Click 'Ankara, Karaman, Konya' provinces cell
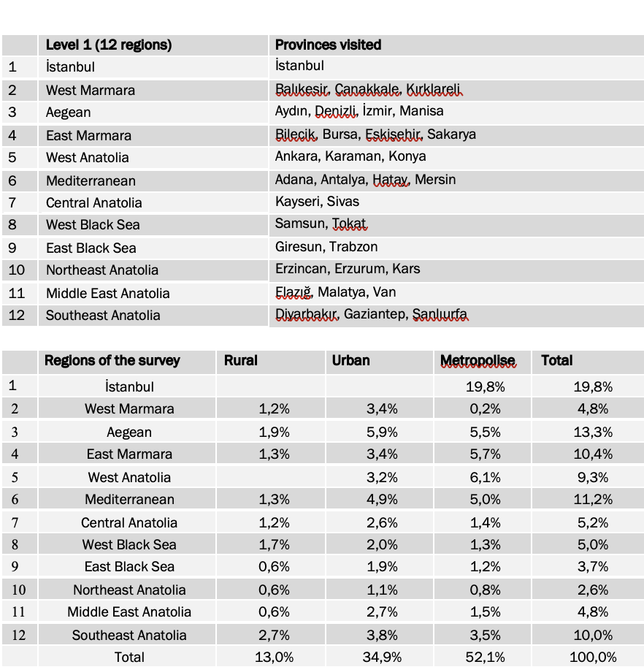The image size is (644, 667). 350,157
